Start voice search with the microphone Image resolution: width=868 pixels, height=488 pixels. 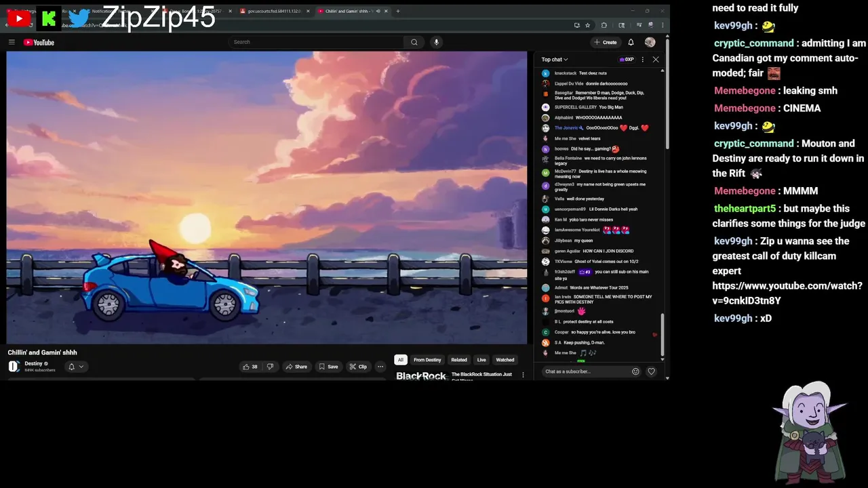436,42
